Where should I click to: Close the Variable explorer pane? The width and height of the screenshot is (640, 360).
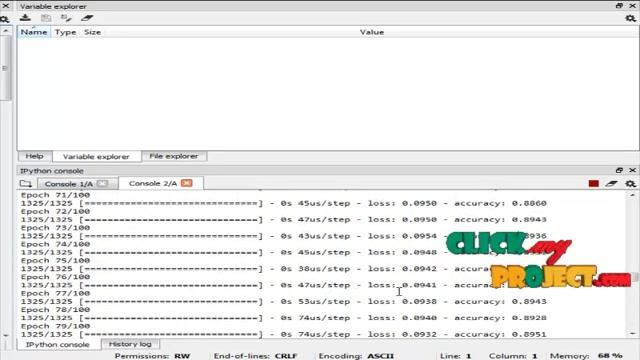(633, 6)
